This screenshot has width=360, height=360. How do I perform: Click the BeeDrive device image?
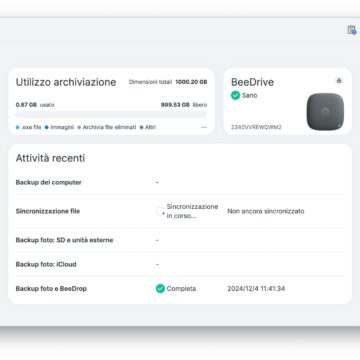click(x=325, y=112)
